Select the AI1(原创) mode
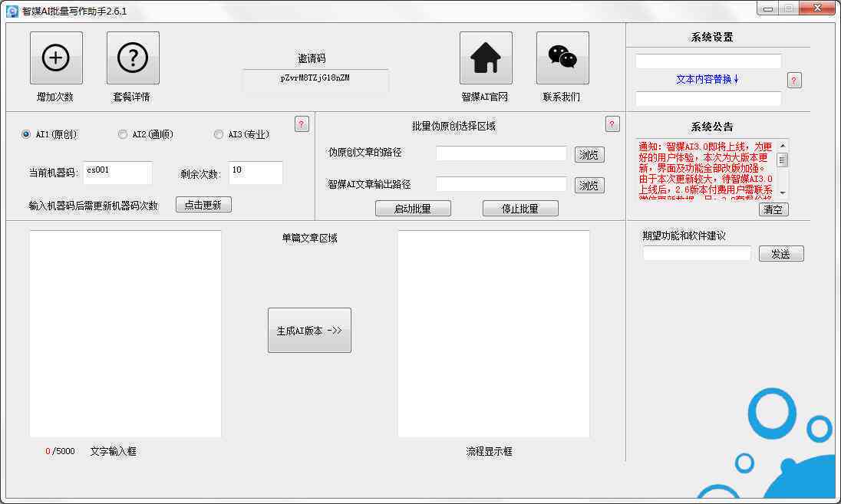The height and width of the screenshot is (504, 841). [25, 133]
